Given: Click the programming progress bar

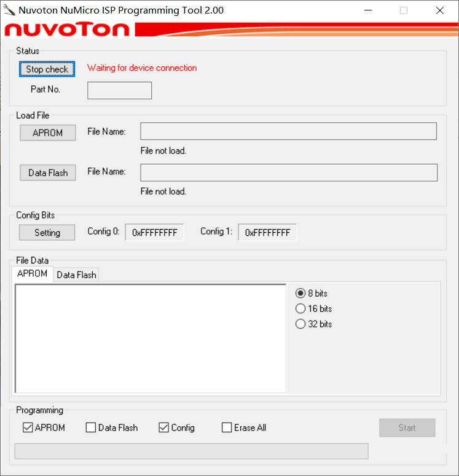Looking at the screenshot, I should 191,451.
